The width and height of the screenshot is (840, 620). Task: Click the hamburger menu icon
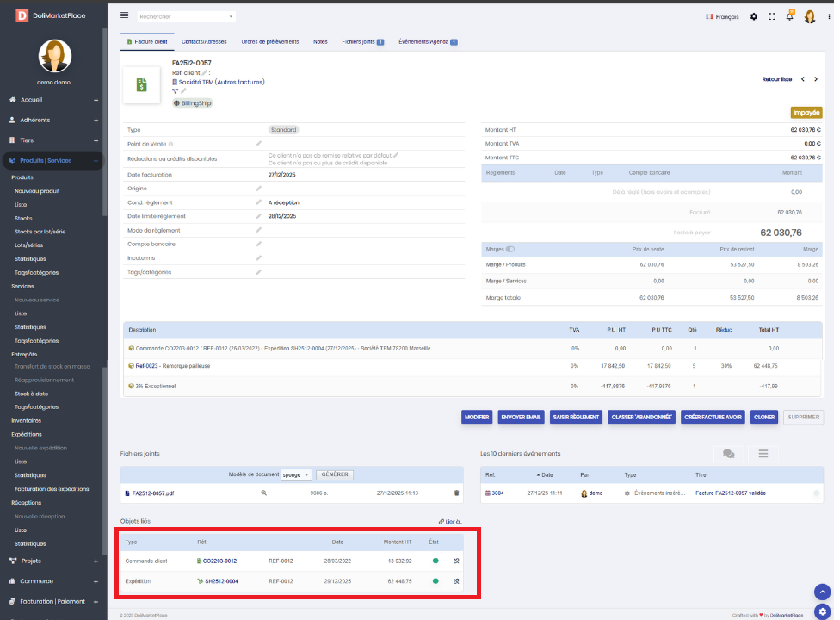tap(124, 15)
